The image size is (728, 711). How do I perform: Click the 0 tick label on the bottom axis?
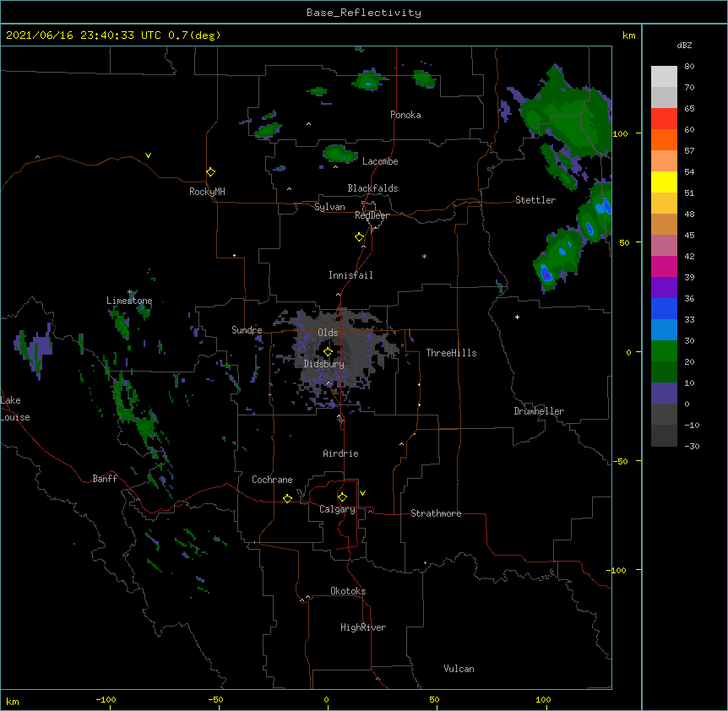click(326, 699)
